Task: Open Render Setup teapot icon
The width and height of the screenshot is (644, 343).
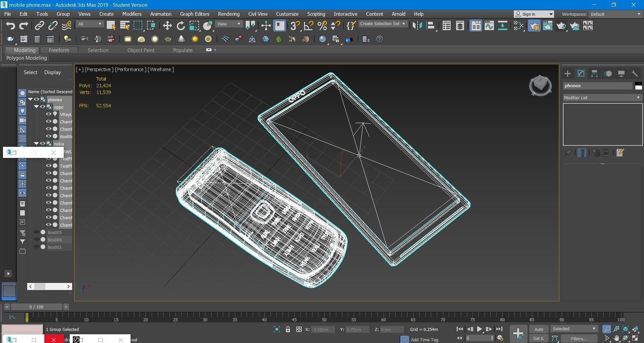Action: tap(534, 26)
